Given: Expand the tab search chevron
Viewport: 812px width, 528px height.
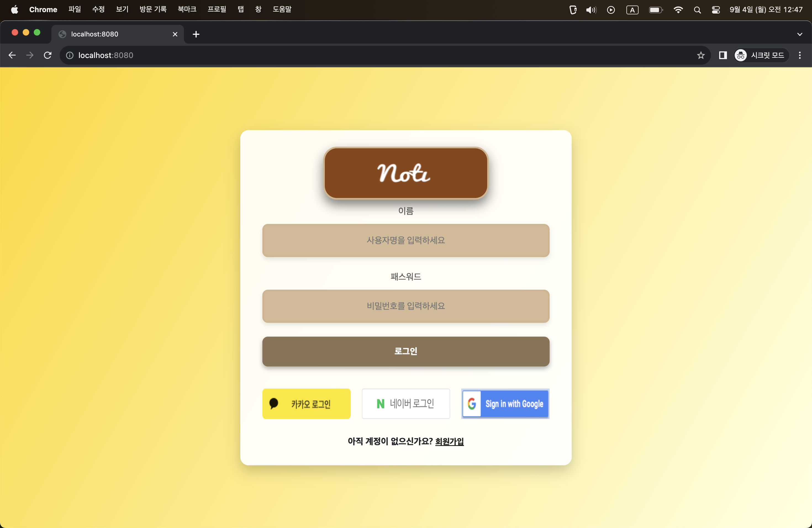Looking at the screenshot, I should pos(800,34).
